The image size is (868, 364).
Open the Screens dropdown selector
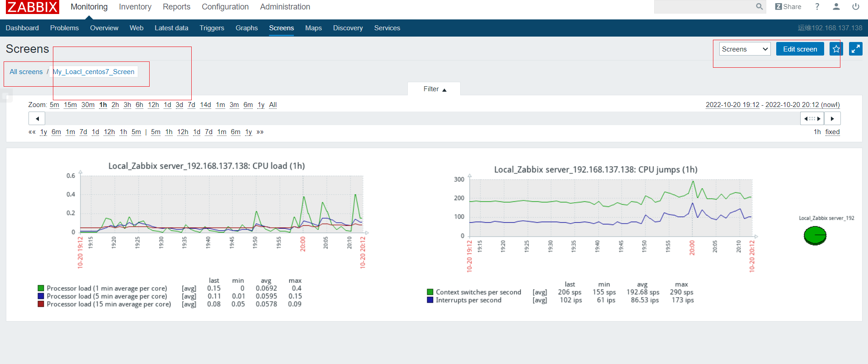coord(745,49)
